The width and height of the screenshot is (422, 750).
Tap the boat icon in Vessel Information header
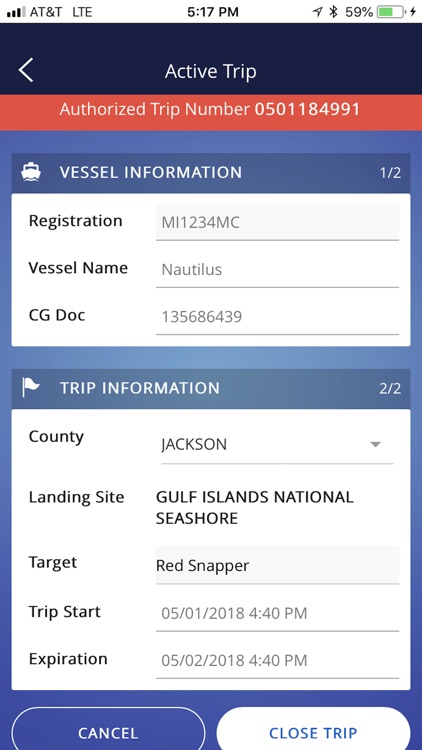[32, 172]
